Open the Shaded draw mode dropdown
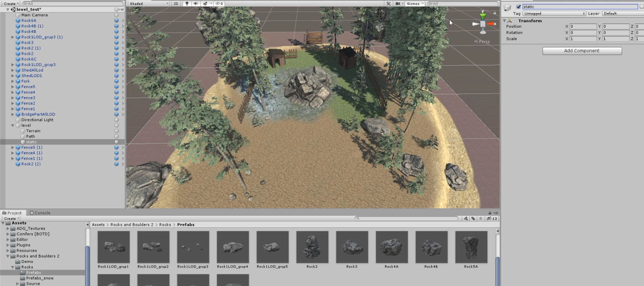The width and height of the screenshot is (644, 286). 149,4
